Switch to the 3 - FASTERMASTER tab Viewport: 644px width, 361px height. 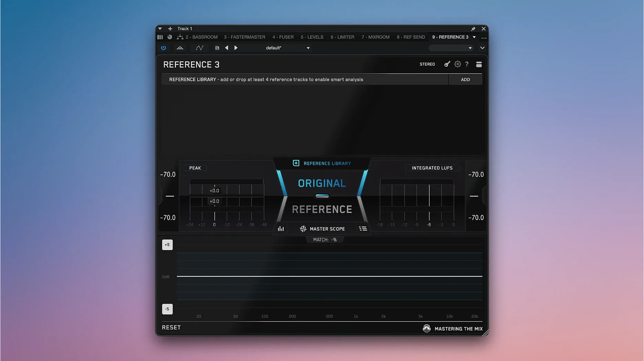(x=245, y=37)
